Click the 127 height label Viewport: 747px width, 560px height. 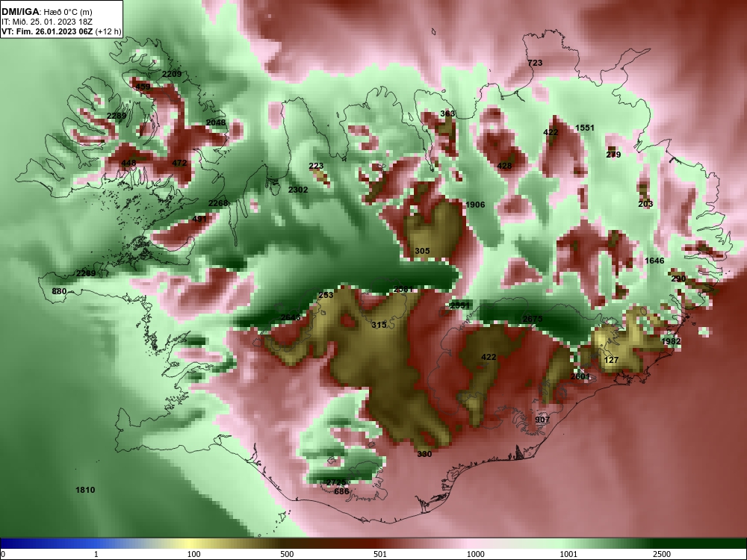click(611, 360)
